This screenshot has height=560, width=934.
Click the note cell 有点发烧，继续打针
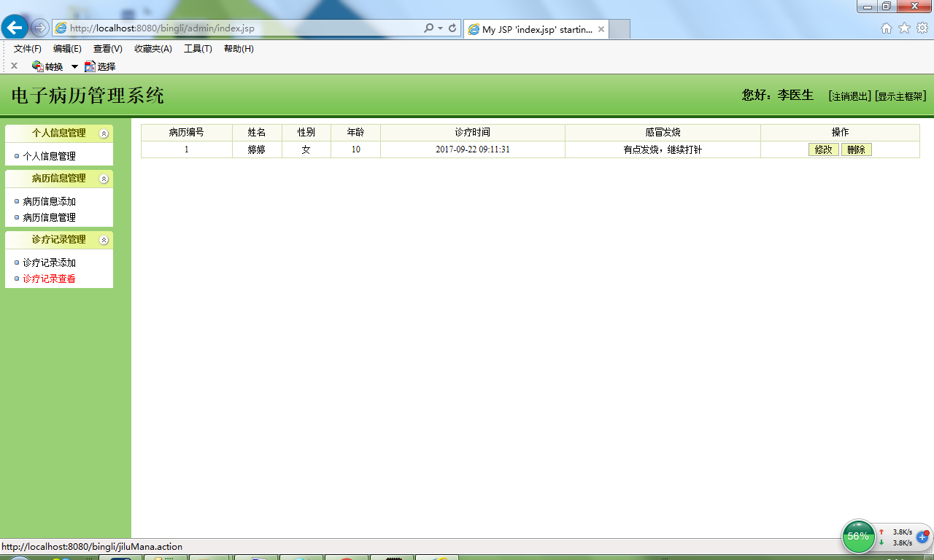click(x=663, y=149)
